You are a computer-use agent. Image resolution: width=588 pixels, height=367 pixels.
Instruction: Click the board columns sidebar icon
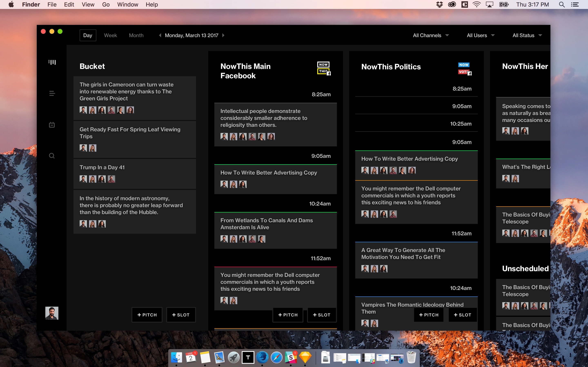pyautogui.click(x=52, y=62)
